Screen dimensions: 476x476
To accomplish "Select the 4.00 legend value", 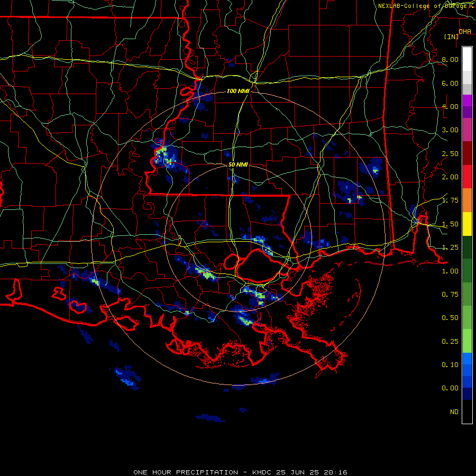I will pos(450,106).
